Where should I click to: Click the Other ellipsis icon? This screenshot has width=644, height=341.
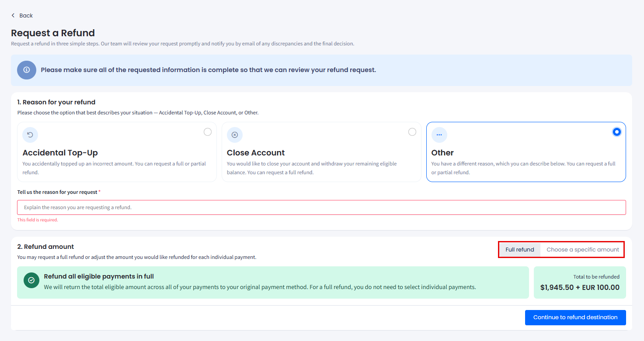439,135
